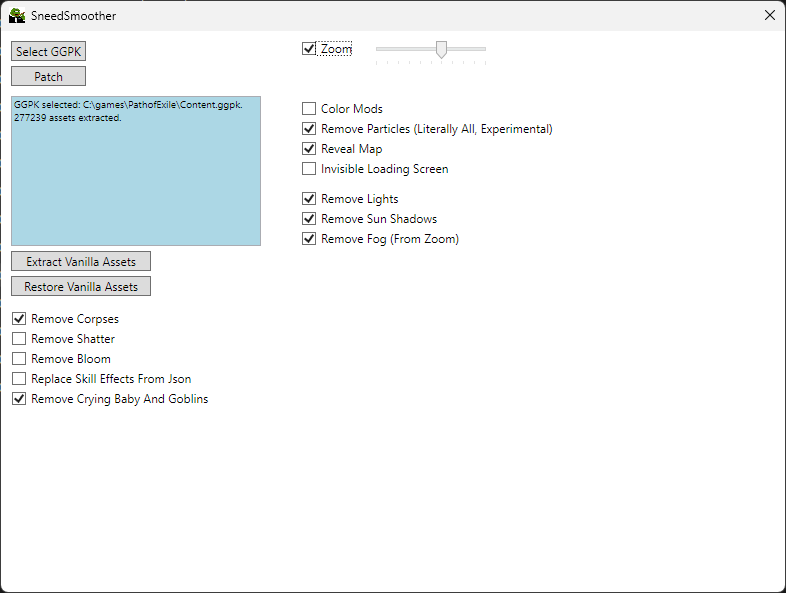The width and height of the screenshot is (786, 593).
Task: Close the SneedSmoother window
Action: pyautogui.click(x=770, y=16)
